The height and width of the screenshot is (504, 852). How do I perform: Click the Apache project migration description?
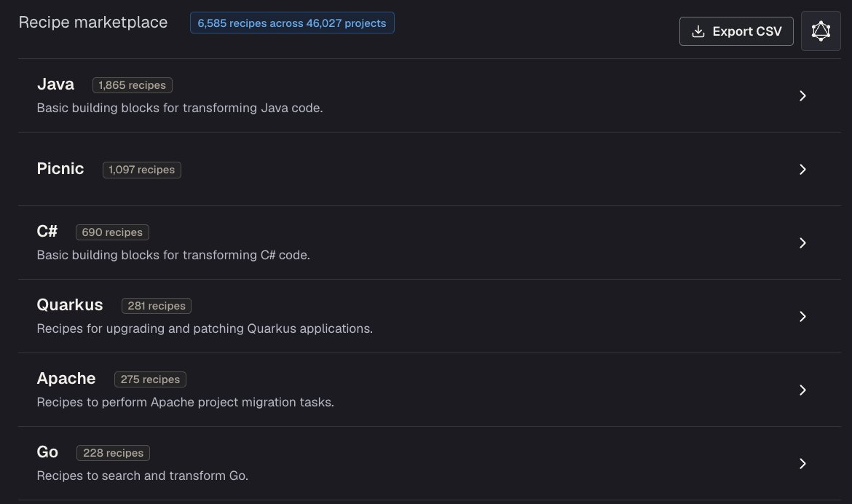pos(185,402)
